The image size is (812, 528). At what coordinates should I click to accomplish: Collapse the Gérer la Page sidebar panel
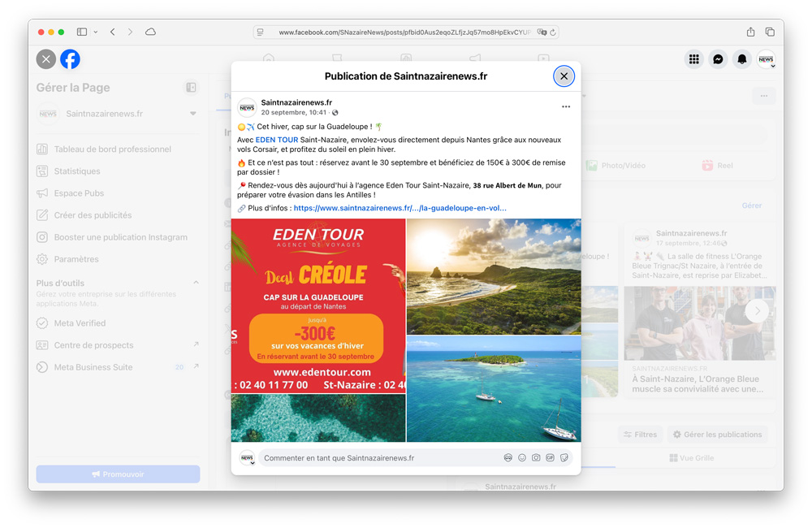(x=191, y=88)
